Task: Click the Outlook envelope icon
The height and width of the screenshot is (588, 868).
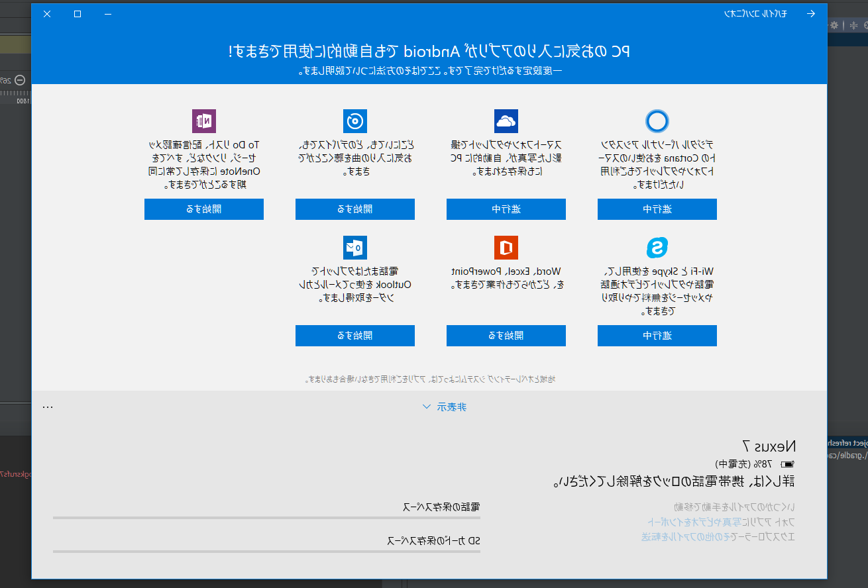Action: [355, 248]
